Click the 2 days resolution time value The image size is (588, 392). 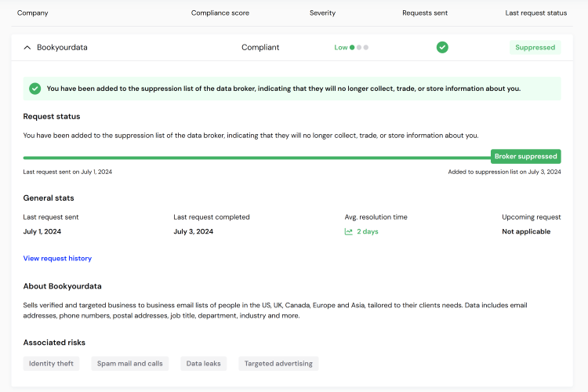coord(368,231)
